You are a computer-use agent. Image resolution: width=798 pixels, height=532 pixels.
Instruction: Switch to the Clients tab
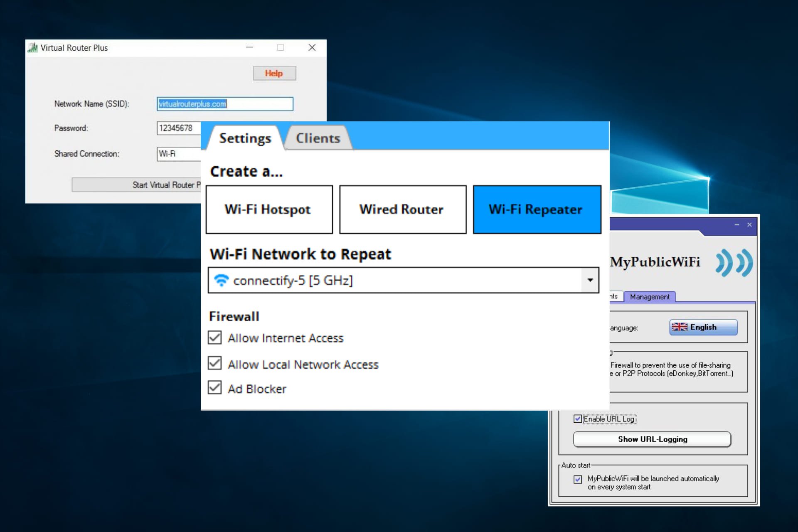pos(318,138)
